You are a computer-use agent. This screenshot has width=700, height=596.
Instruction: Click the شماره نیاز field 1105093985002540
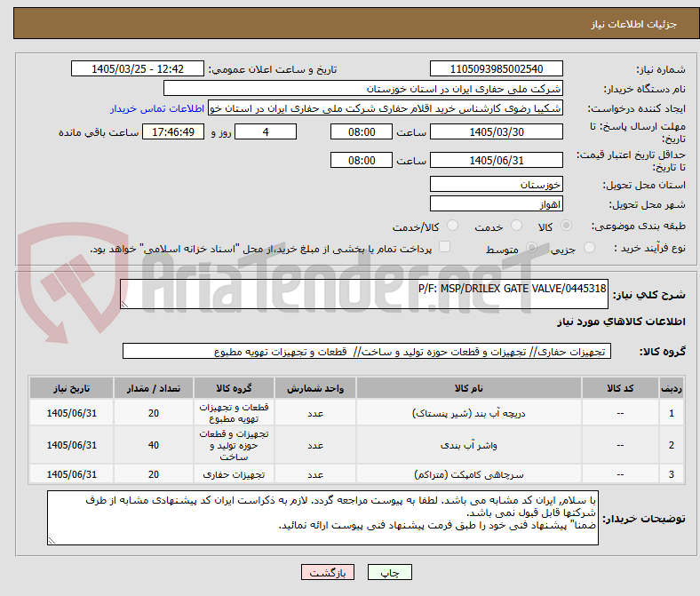[x=496, y=68]
